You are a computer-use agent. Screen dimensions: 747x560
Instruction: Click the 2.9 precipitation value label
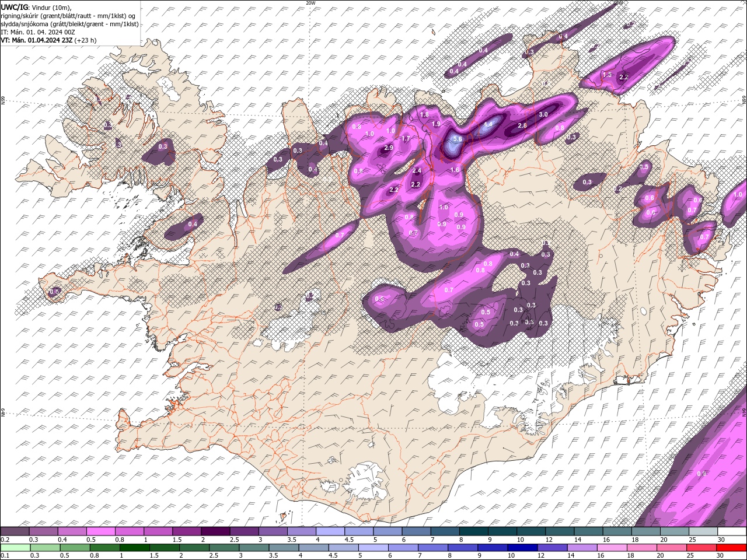pyautogui.click(x=388, y=149)
